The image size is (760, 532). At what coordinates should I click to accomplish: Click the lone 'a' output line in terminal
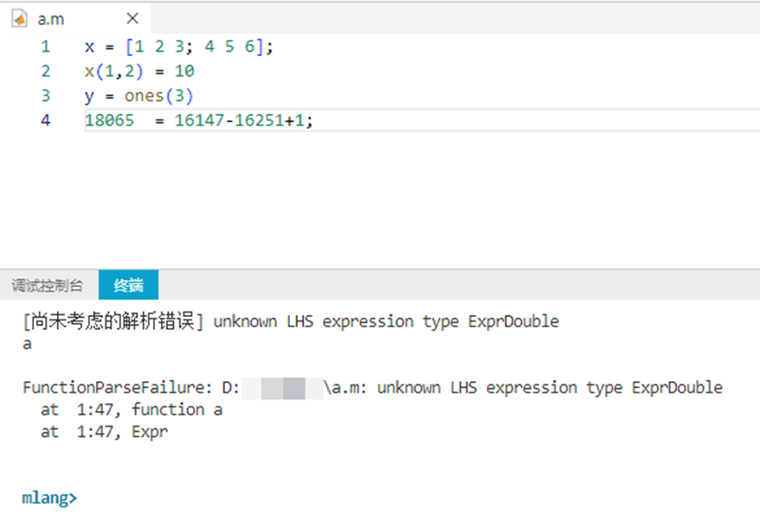click(27, 344)
